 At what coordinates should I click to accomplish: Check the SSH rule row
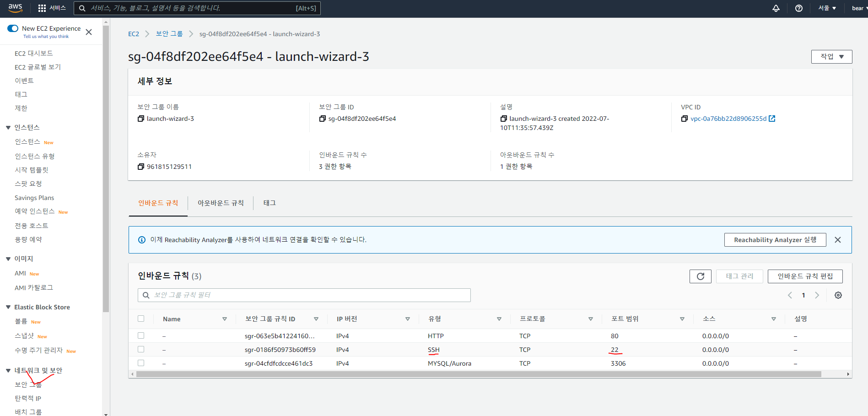coord(141,349)
